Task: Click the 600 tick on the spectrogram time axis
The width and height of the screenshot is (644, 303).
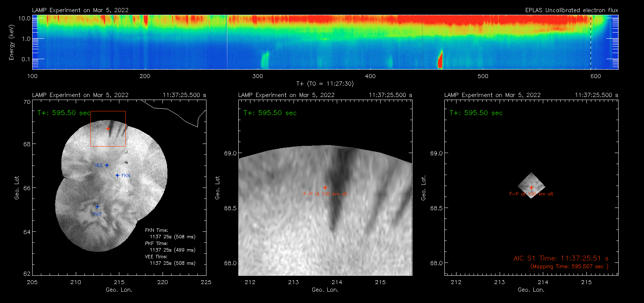Action: click(596, 76)
